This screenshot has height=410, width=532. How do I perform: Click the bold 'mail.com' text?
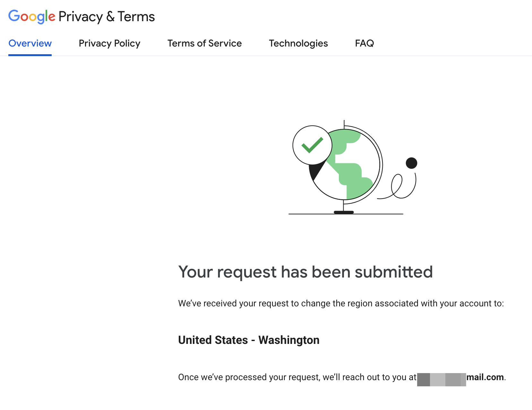485,377
